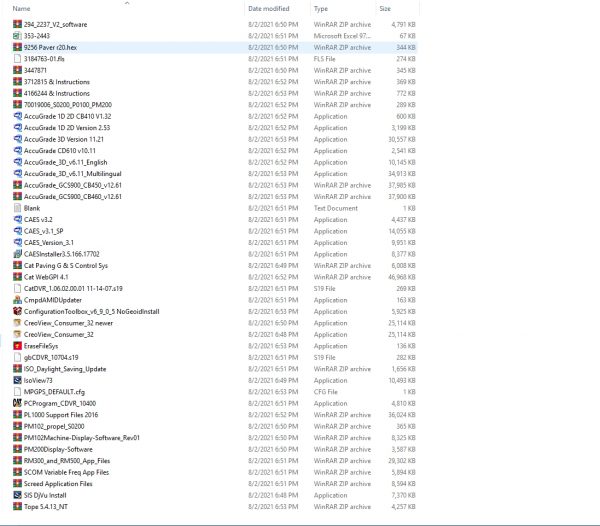Click the installer icon of AccuGrade 1D 2D CB410 V1.32
Viewport: 600px width, 526px height.
click(17, 116)
